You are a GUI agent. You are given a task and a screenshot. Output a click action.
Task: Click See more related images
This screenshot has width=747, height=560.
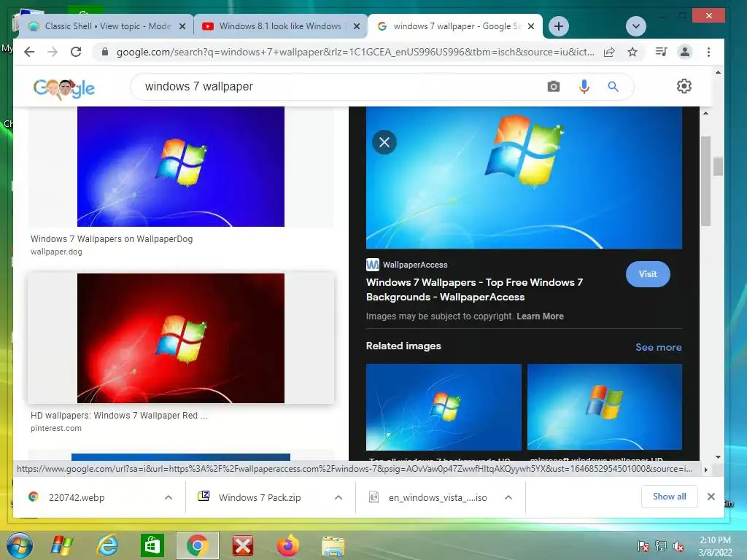coord(659,347)
